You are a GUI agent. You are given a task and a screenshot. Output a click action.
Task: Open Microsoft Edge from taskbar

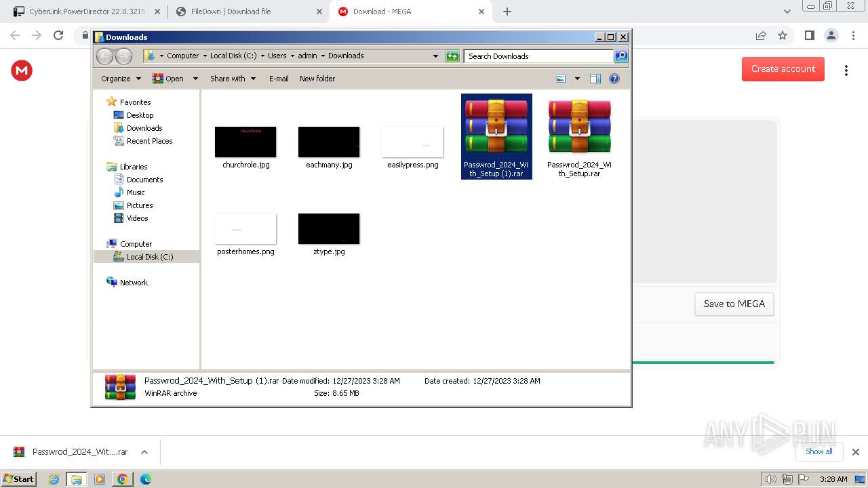coord(145,479)
